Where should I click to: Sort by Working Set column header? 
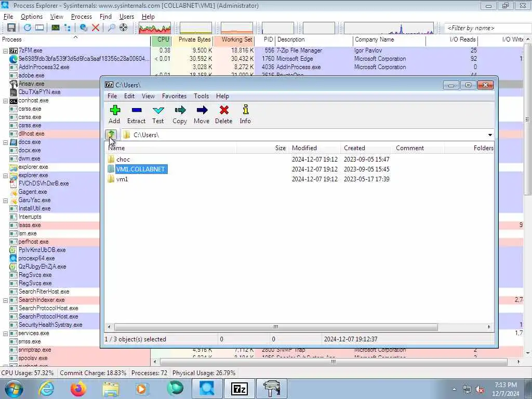(234, 39)
